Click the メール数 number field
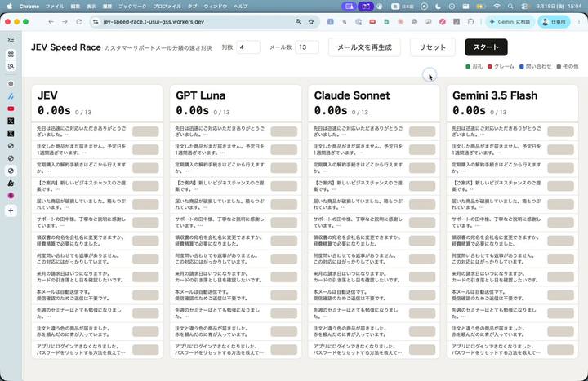Viewport: 588px width, 381px height. click(x=307, y=47)
